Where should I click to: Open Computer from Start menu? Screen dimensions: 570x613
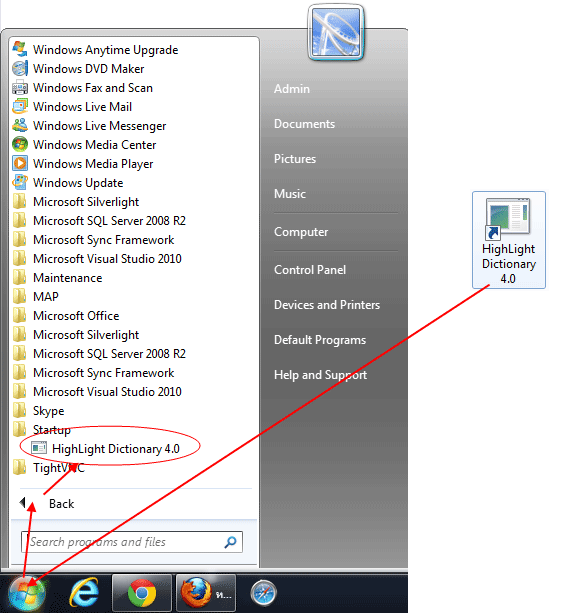(301, 232)
